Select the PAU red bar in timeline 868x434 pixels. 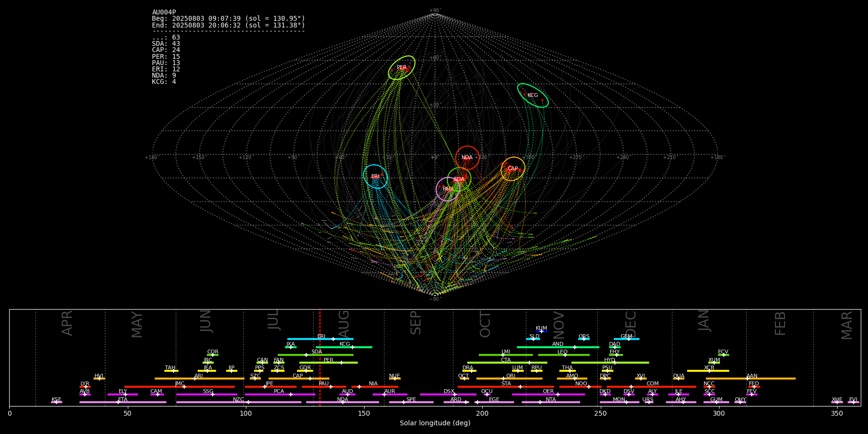324,387
